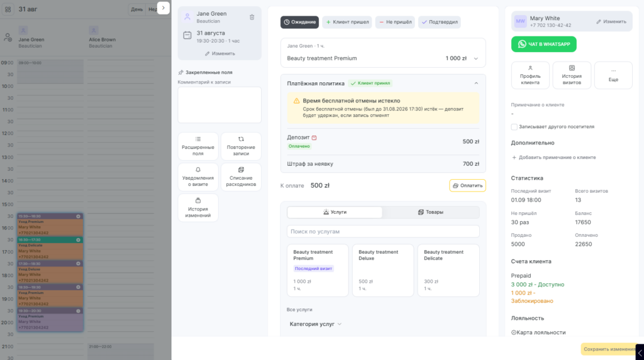
Task: Check Записывает другого посетителя checkbox
Action: [514, 127]
